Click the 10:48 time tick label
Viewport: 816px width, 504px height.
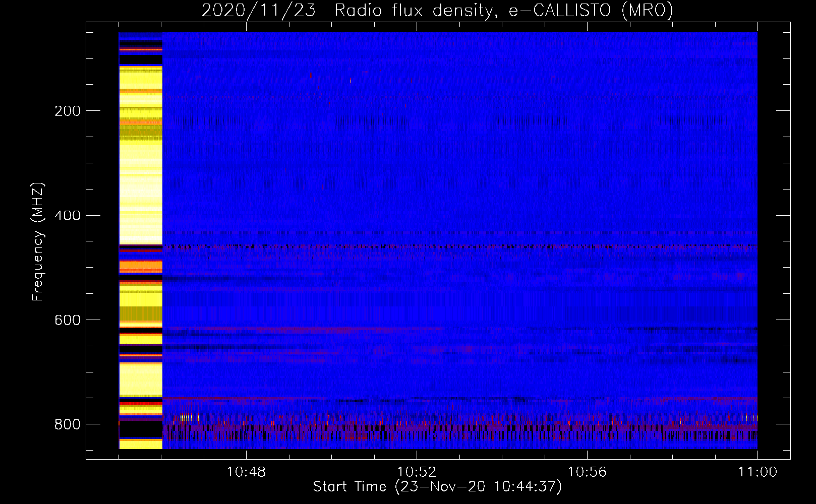[x=246, y=472]
